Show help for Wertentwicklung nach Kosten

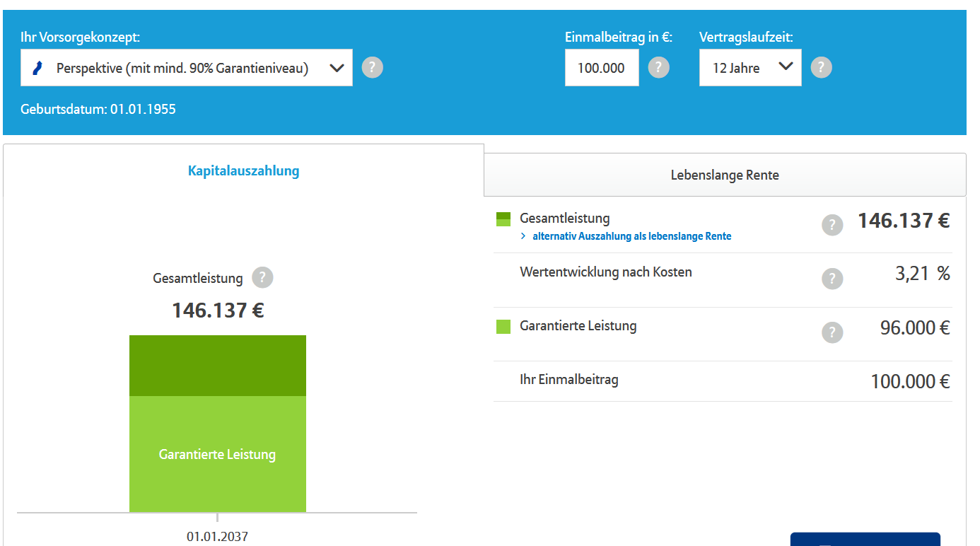[x=832, y=279]
